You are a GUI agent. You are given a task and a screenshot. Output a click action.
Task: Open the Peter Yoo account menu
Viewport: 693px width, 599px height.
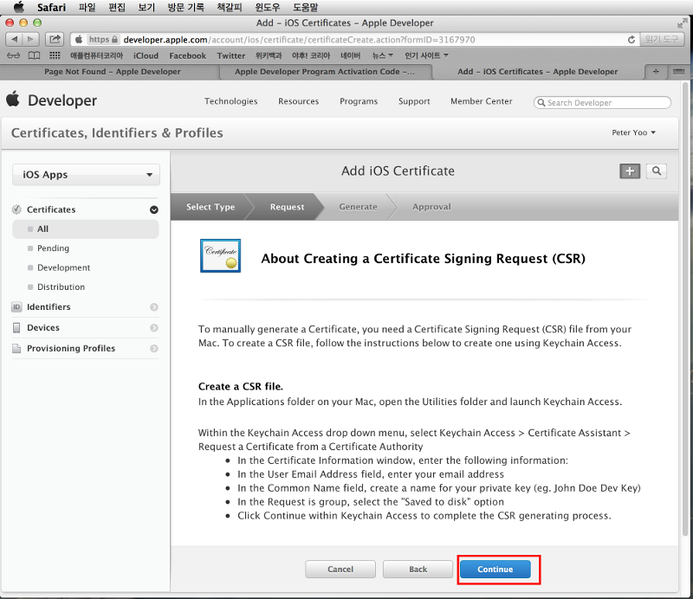636,133
